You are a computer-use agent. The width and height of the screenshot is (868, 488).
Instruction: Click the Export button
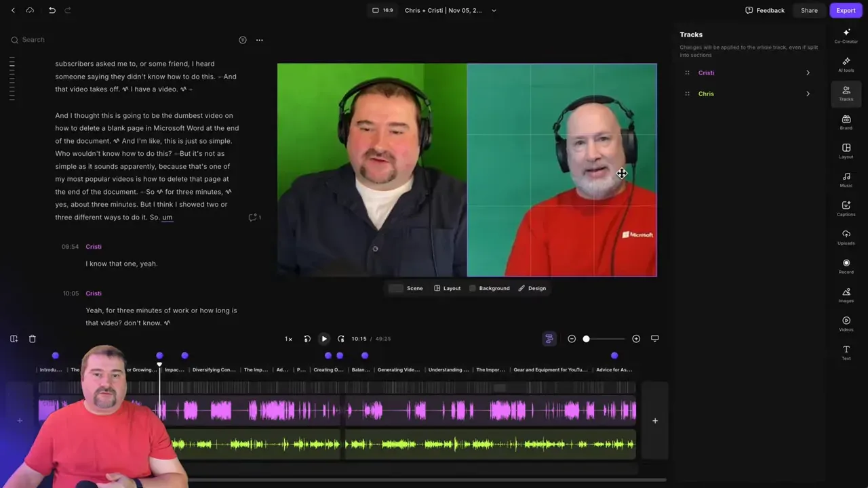point(846,10)
